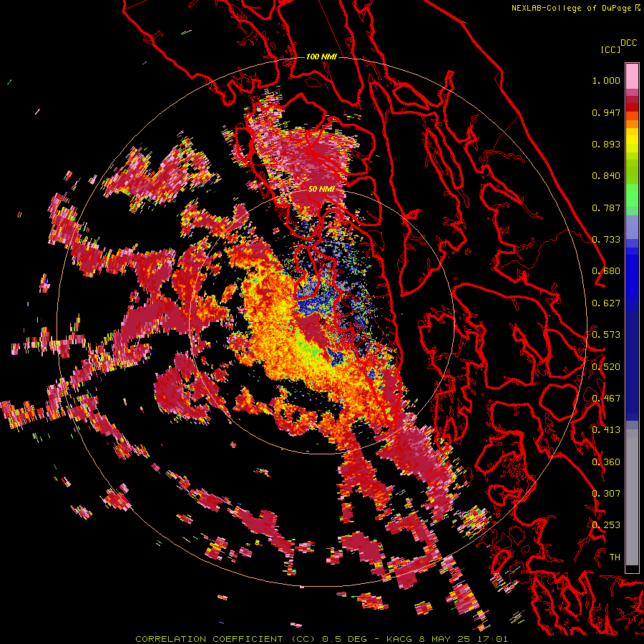Image resolution: width=644 pixels, height=644 pixels.
Task: Select the 0.947 scale value
Action: [x=606, y=112]
